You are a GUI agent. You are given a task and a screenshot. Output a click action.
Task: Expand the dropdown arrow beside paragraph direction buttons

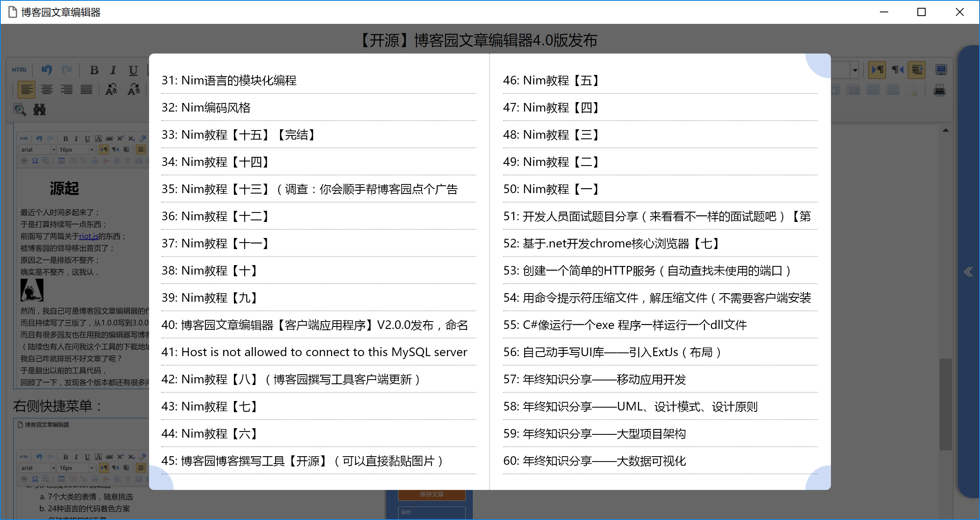[855, 70]
